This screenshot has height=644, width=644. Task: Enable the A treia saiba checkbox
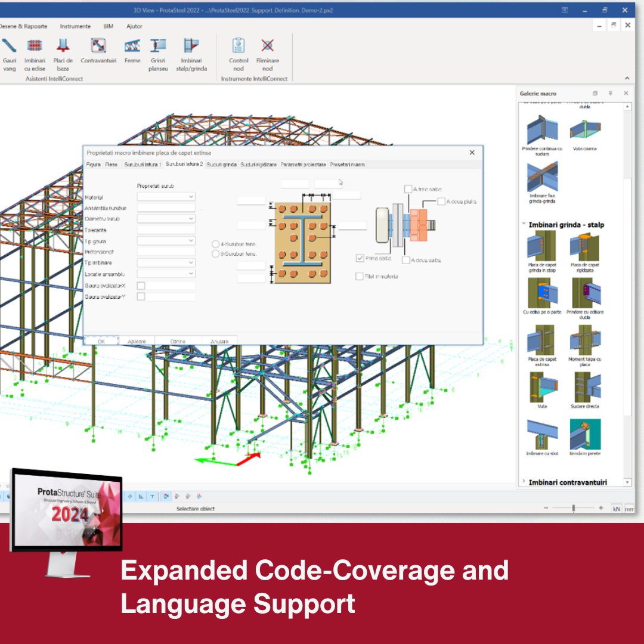coord(408,189)
